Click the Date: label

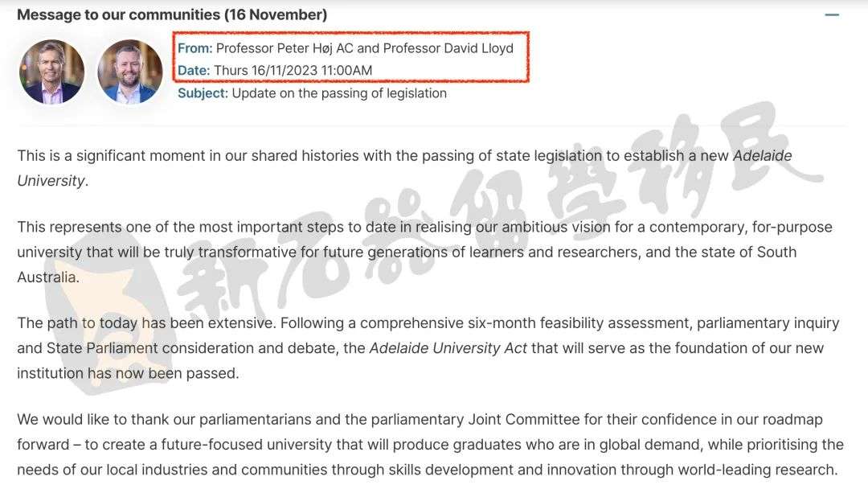pos(194,70)
